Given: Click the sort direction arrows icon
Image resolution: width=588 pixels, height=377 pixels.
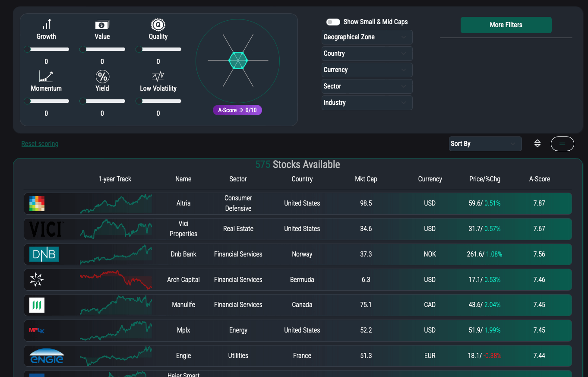Looking at the screenshot, I should [x=537, y=143].
